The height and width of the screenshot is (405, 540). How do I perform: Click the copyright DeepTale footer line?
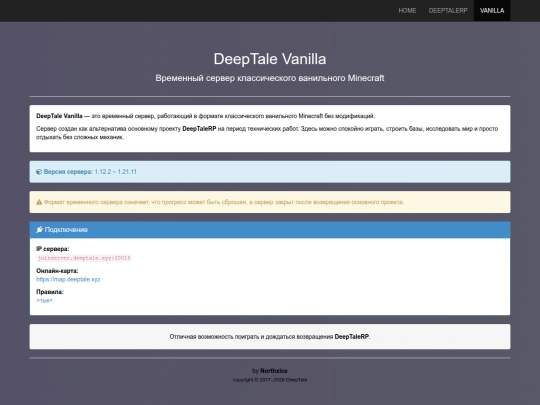tap(270, 380)
